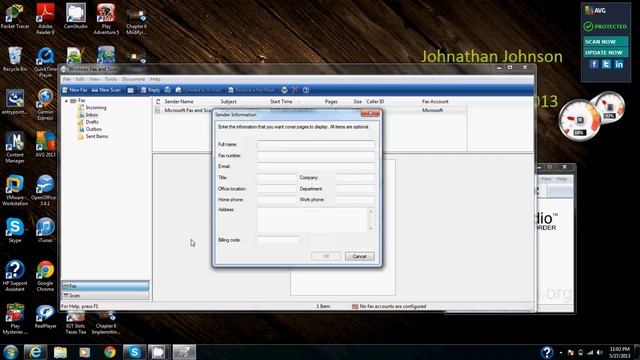Click the red delete icon in toolbar
This screenshot has height=360, width=640.
point(295,90)
